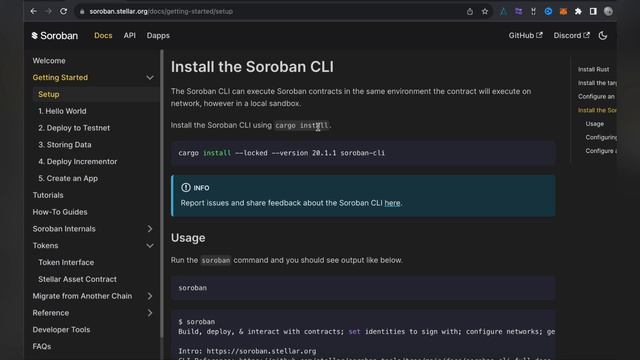Click the blue circular extension icon
The image size is (640, 360).
click(x=548, y=11)
